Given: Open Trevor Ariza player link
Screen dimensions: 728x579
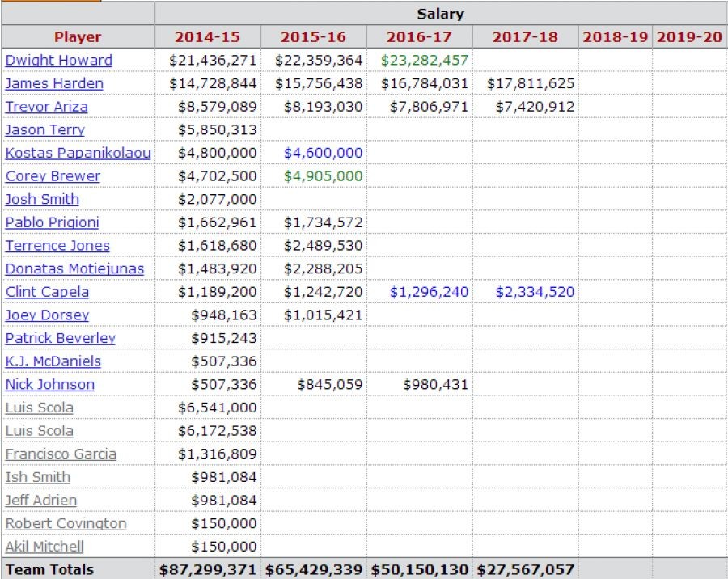Looking at the screenshot, I should tap(46, 107).
